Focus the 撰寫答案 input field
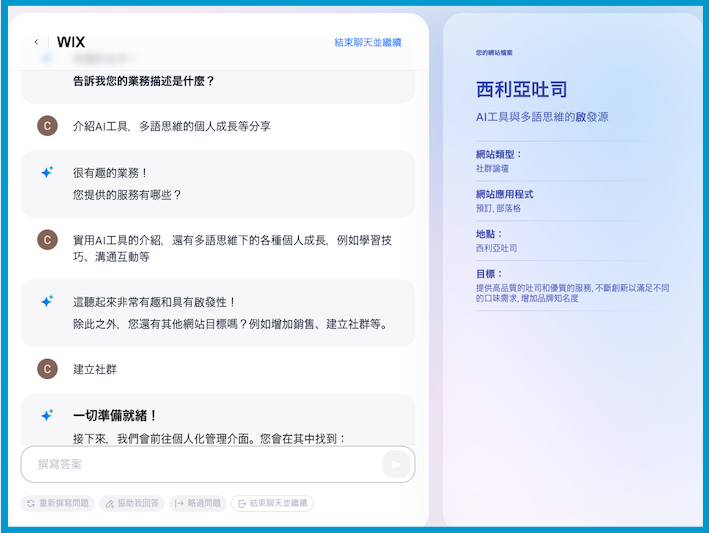The image size is (709, 533). point(200,464)
